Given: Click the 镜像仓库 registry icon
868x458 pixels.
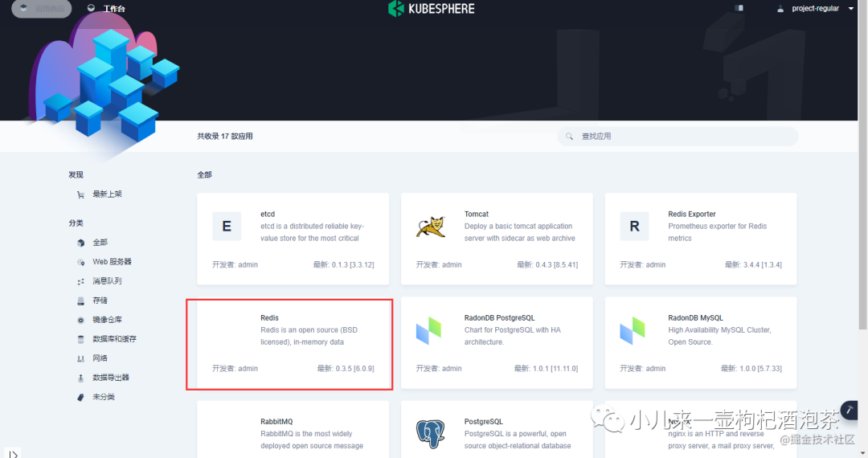Looking at the screenshot, I should click(81, 321).
